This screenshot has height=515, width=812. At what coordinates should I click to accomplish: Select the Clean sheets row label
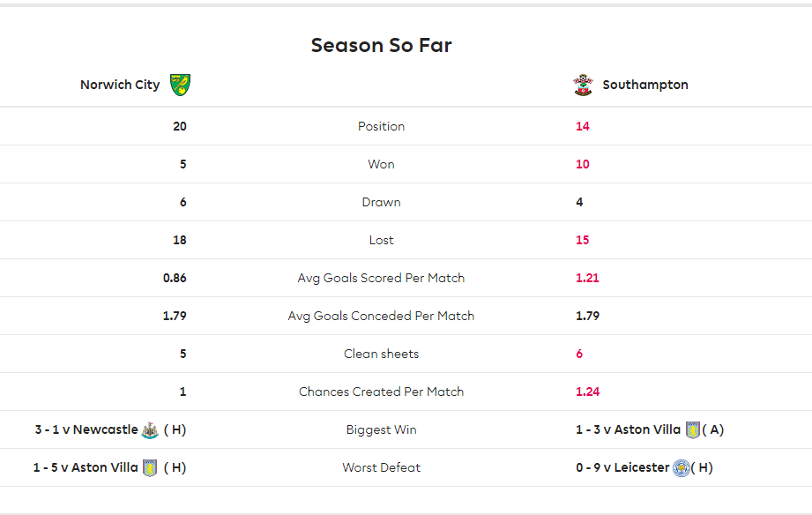[381, 354]
